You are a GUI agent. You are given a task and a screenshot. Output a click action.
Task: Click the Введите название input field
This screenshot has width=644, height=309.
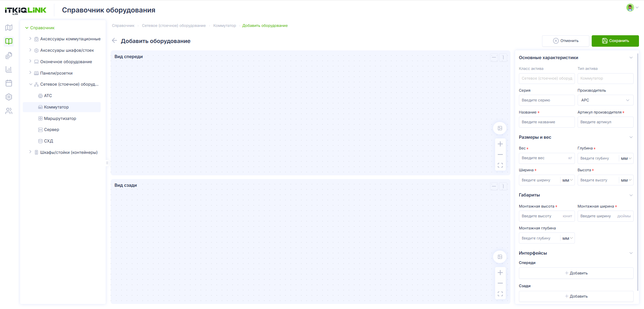tap(546, 122)
